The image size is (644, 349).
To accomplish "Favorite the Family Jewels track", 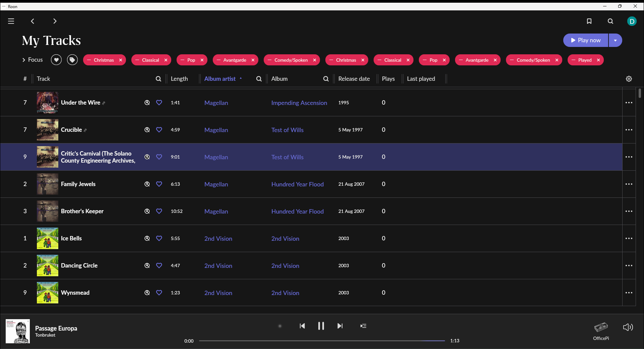I will click(159, 184).
